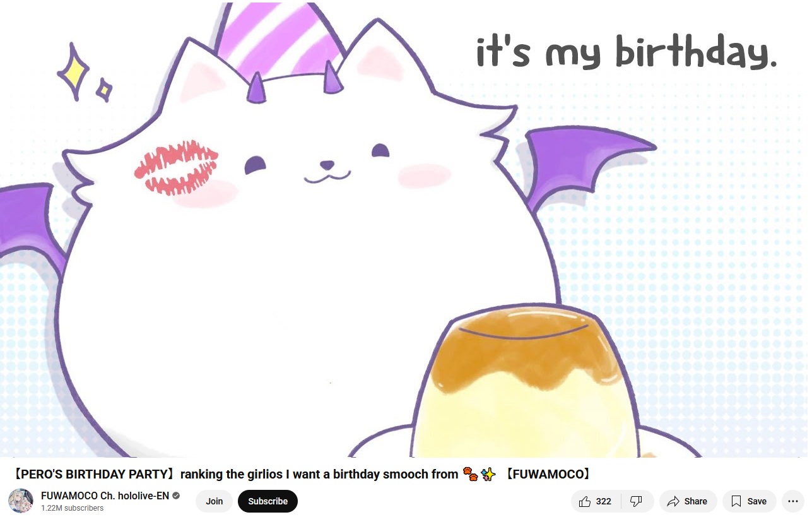Viewport: 812px width, 517px height.
Task: Click the video title about Pero's birthday party
Action: point(302,474)
